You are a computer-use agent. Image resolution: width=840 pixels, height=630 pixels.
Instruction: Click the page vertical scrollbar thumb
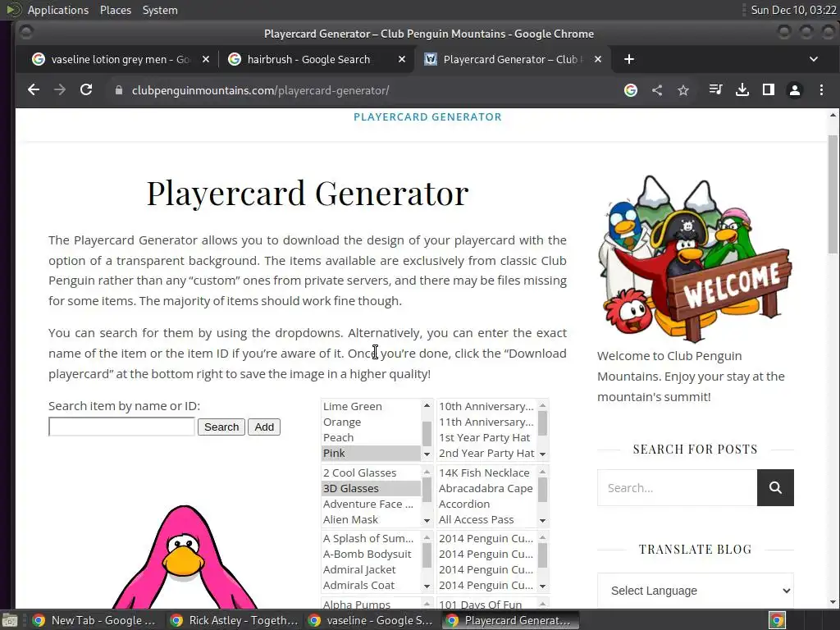(x=833, y=193)
